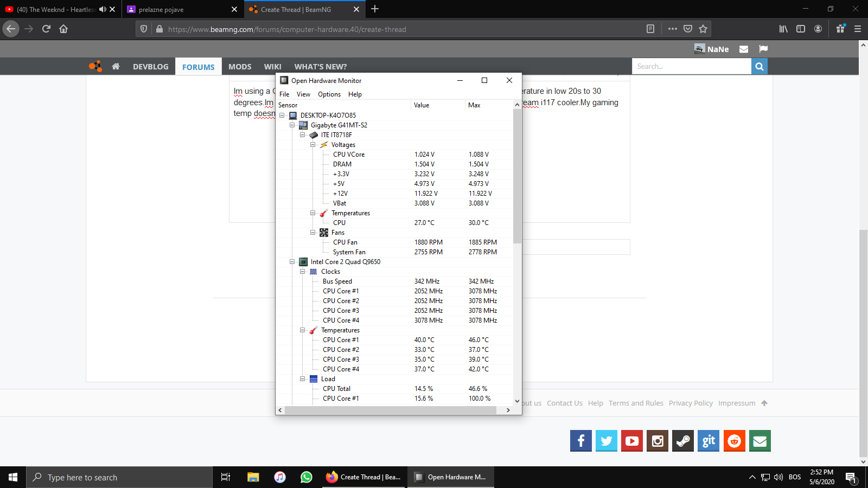
Task: Open BeamNG Twitter icon
Action: coord(607,441)
